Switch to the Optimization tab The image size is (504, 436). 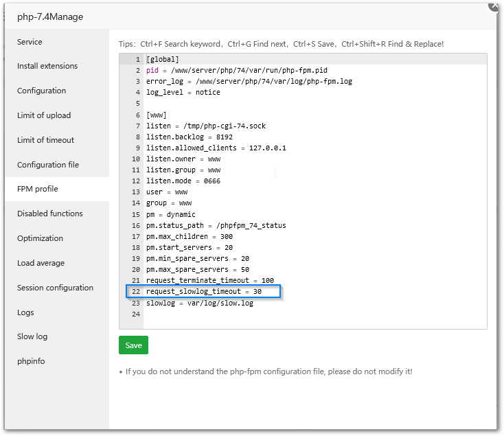[x=40, y=238]
